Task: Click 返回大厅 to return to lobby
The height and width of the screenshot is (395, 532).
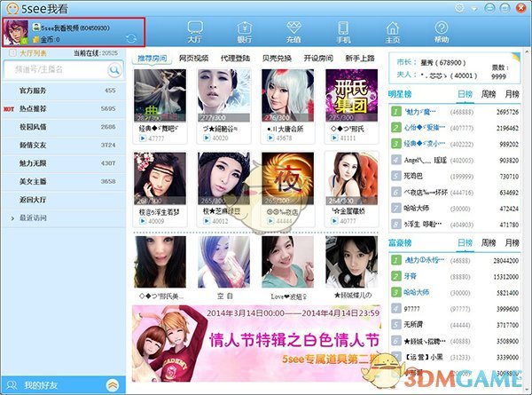Action: click(38, 200)
